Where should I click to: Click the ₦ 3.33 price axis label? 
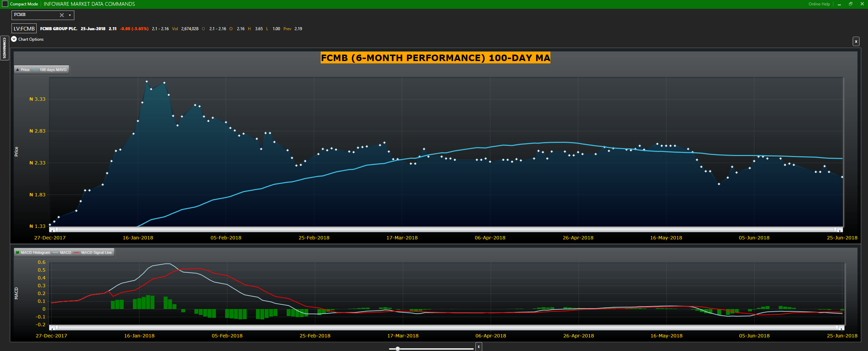(x=37, y=99)
